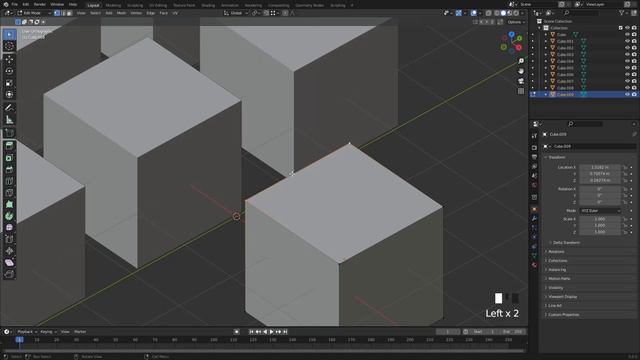This screenshot has width=640, height=360.
Task: Select the Cursor tool
Action: [x=9, y=46]
